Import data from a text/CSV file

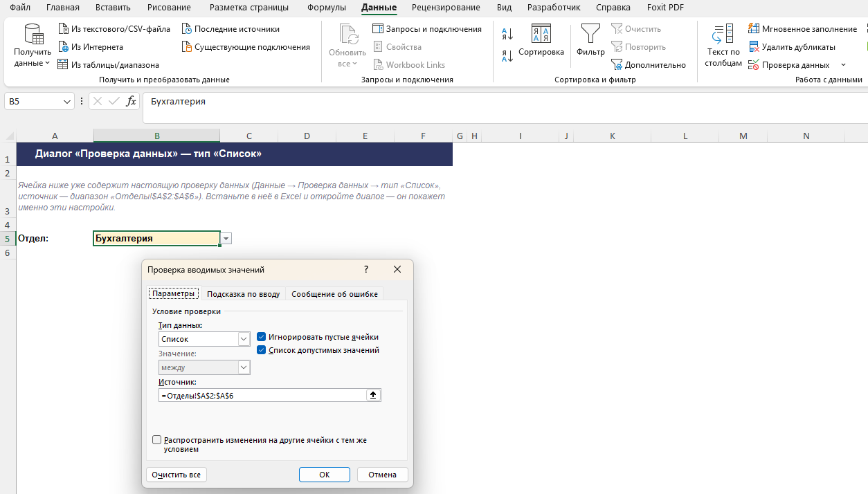[x=114, y=29]
